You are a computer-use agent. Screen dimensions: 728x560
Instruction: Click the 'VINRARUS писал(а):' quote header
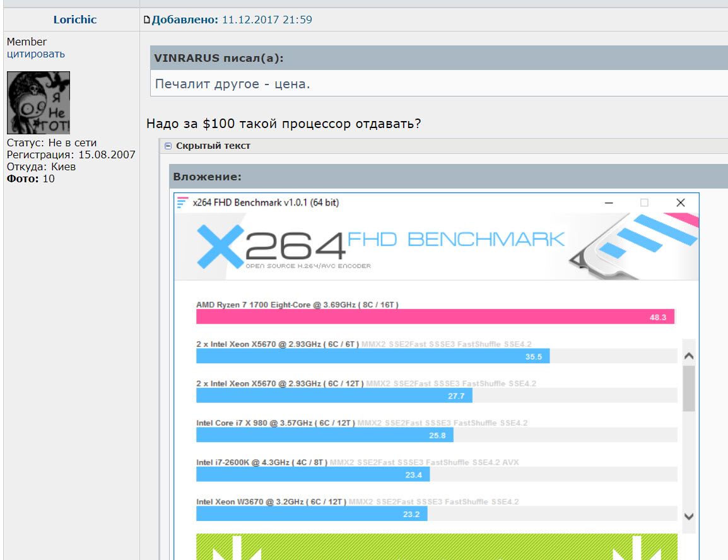point(219,58)
